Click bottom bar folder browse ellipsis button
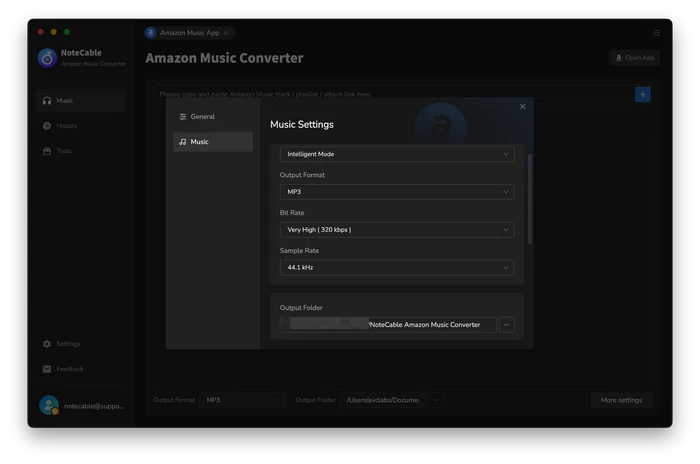Image resolution: width=700 pixels, height=464 pixels. pyautogui.click(x=437, y=400)
